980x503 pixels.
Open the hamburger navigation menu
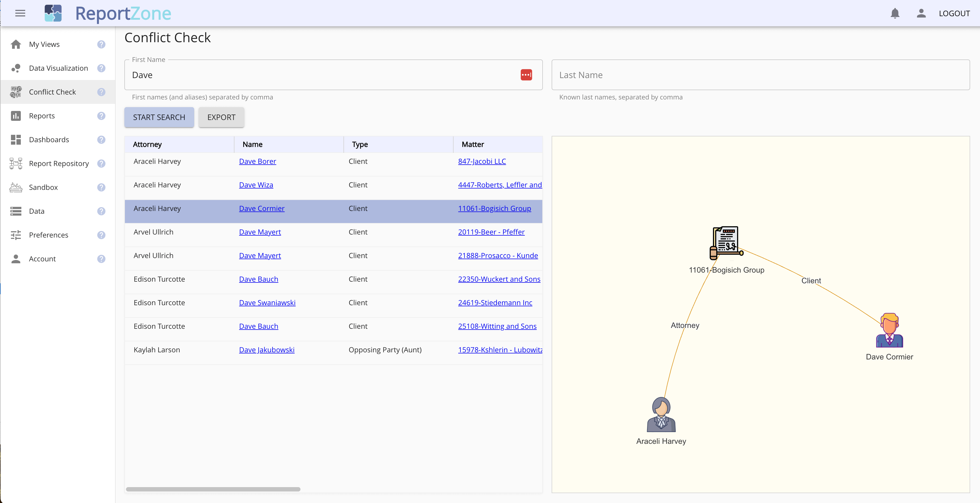pos(20,13)
